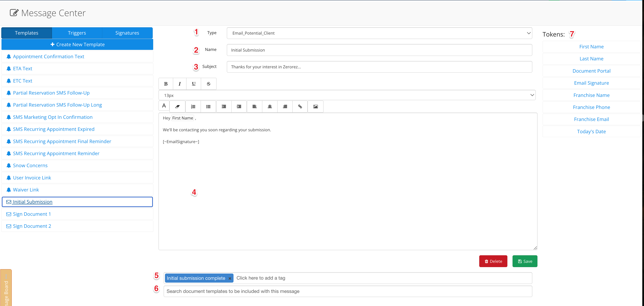Open ETC Text template
644x306 pixels.
tap(77, 81)
